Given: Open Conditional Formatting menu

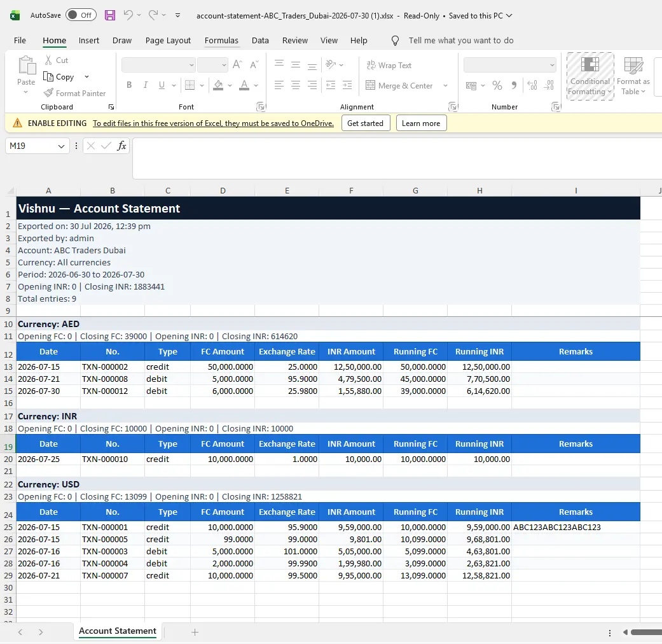Looking at the screenshot, I should (590, 76).
